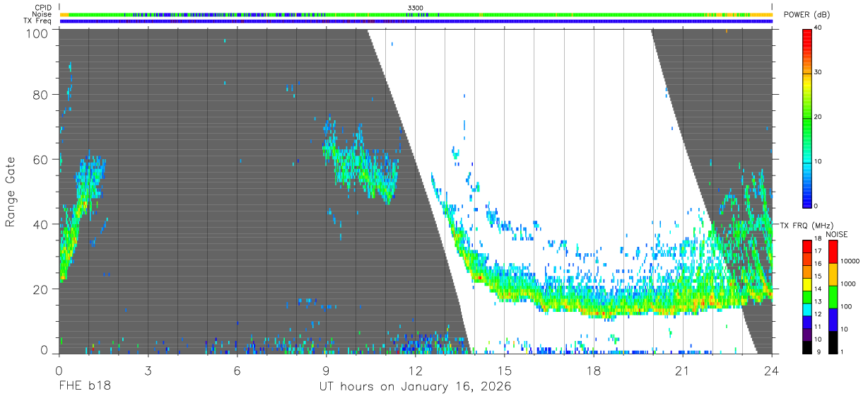Viewport: 868px width, 401px height.
Task: Click the 24 tick on UT hours axis
Action: (772, 370)
